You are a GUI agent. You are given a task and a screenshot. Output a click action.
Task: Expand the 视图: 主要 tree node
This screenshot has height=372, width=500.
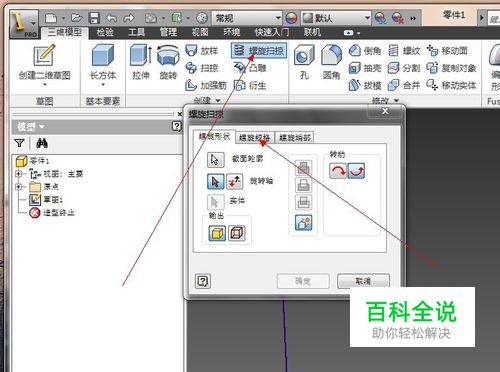tap(19, 174)
